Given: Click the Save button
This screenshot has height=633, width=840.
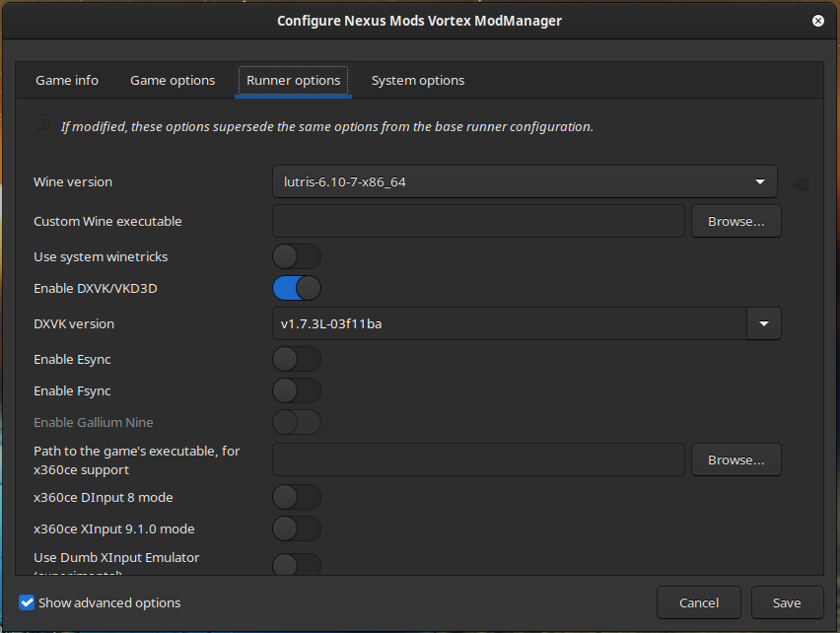Looking at the screenshot, I should click(787, 602).
